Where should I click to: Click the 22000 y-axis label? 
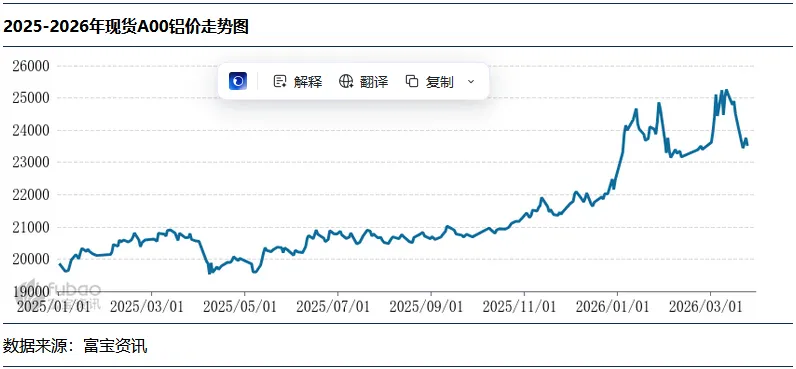point(30,195)
